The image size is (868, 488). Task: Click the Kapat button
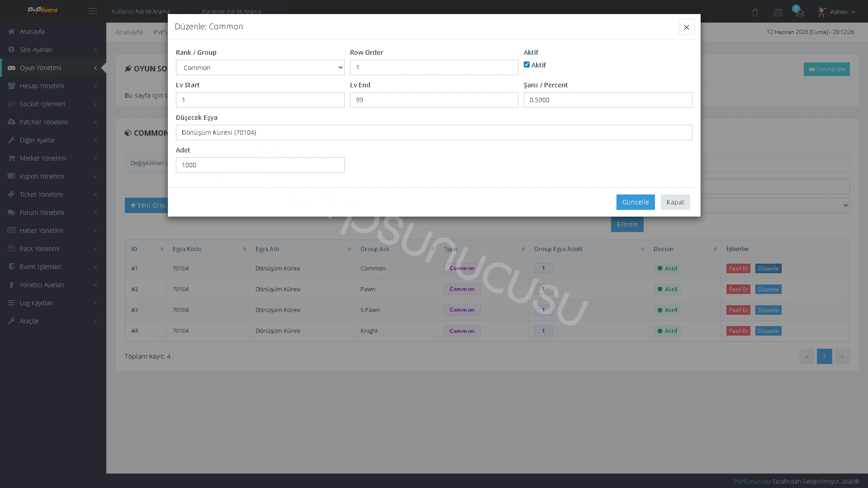(x=675, y=202)
